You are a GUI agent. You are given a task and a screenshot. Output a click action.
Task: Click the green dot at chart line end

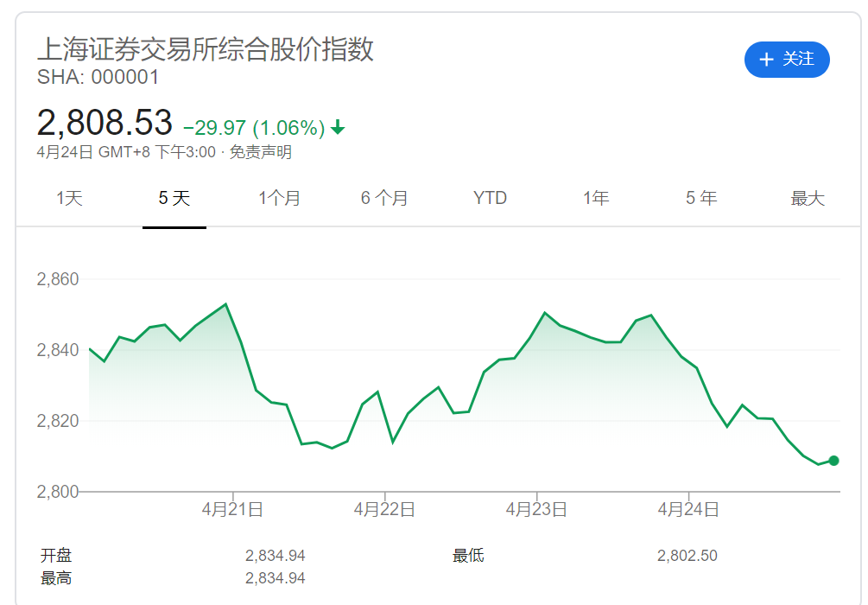pyautogui.click(x=833, y=461)
